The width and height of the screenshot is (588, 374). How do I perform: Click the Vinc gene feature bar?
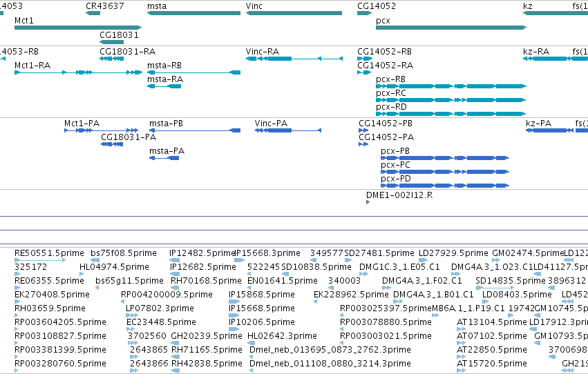294,13
